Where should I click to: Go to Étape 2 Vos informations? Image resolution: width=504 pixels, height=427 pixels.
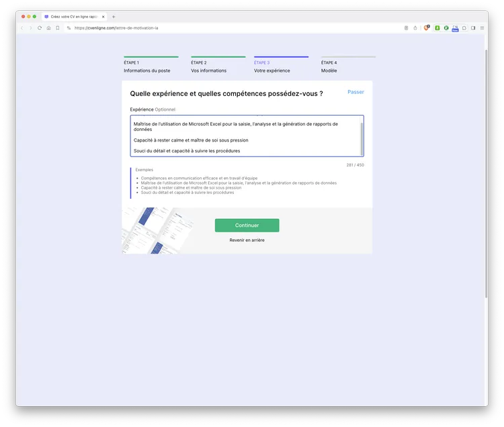point(218,65)
